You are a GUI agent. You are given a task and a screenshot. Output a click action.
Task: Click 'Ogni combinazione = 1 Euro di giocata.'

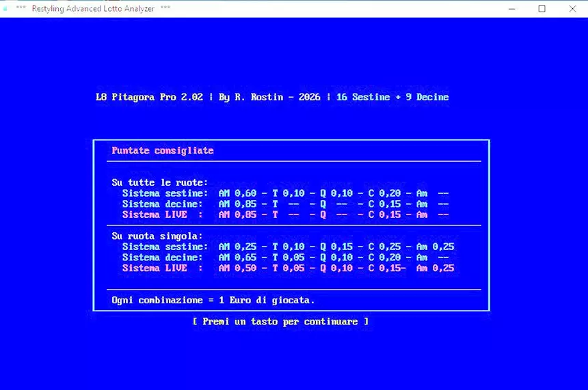click(213, 301)
